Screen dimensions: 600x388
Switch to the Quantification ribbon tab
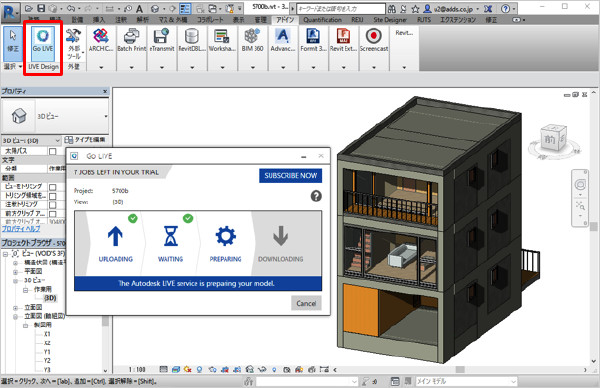click(322, 20)
